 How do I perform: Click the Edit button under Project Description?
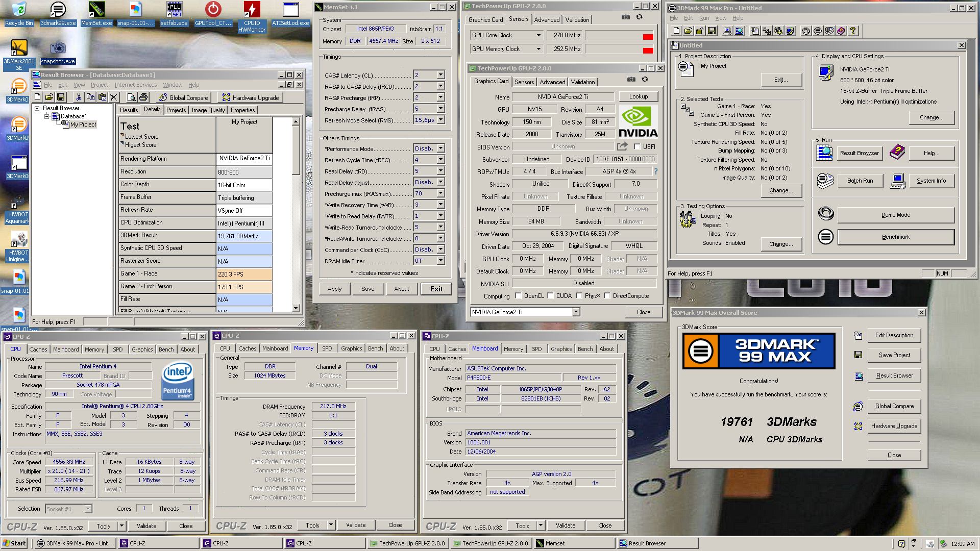[x=781, y=80]
